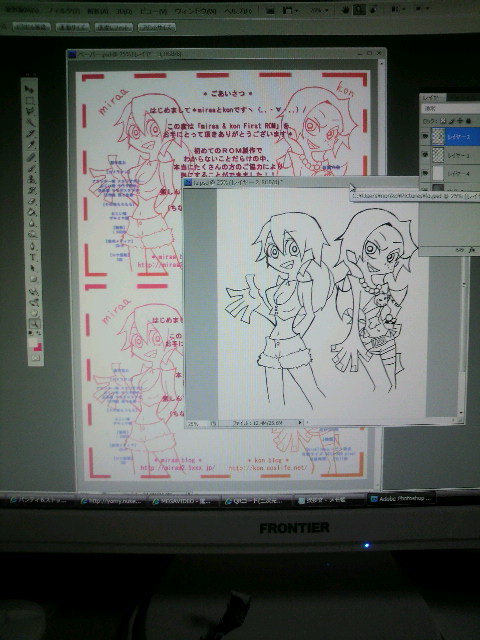The width and height of the screenshot is (480, 640).
Task: Open the 通常 blend mode dropdown
Action: click(x=451, y=108)
